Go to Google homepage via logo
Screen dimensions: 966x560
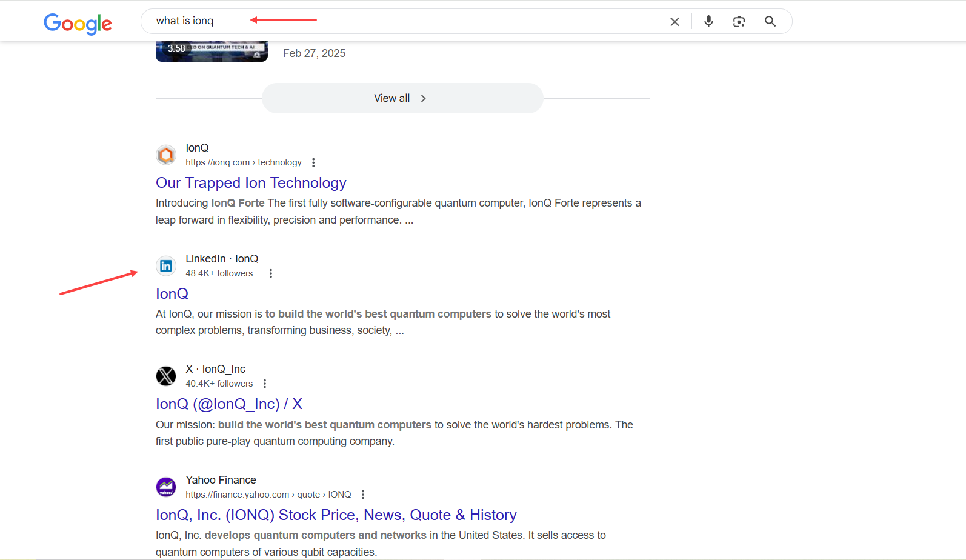[78, 23]
